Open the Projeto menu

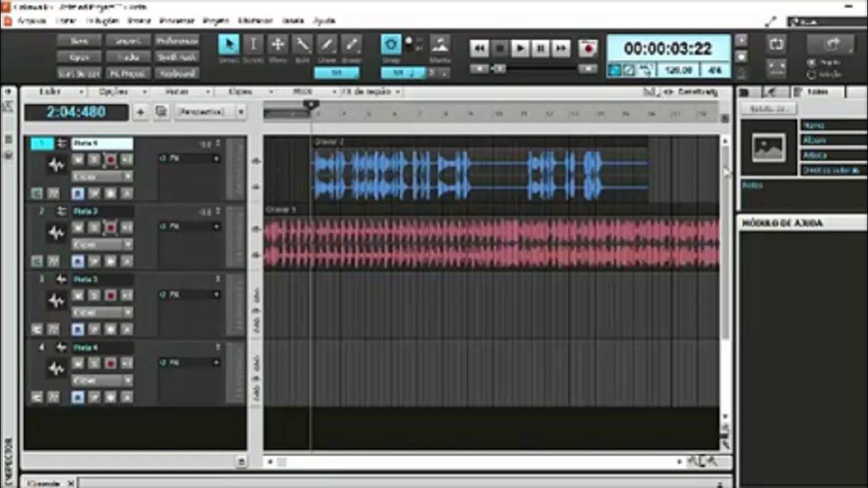coord(216,21)
